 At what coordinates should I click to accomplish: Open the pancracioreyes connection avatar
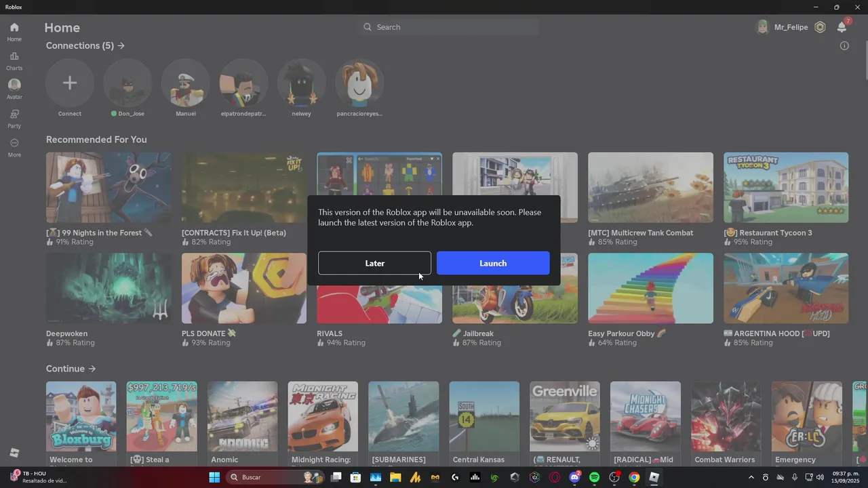click(359, 83)
